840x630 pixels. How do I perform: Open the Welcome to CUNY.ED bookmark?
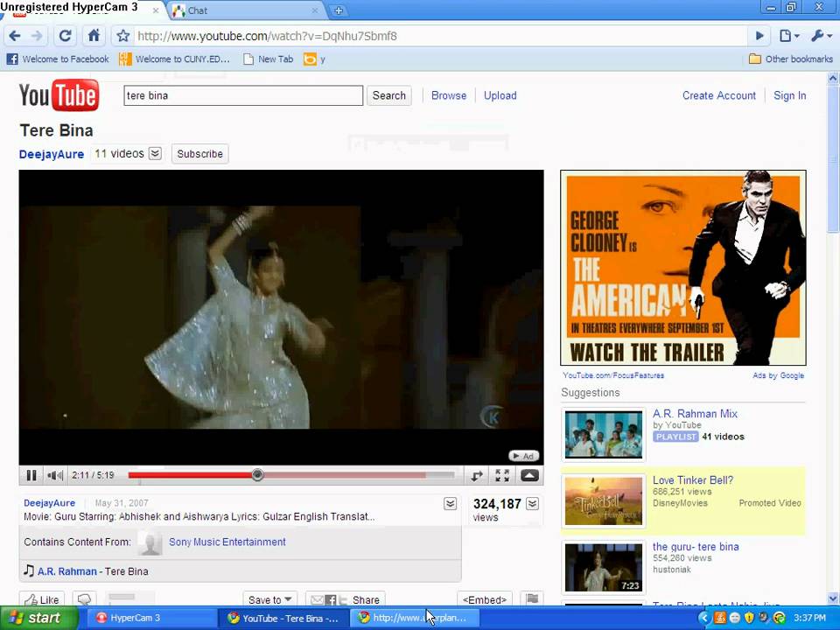click(175, 59)
